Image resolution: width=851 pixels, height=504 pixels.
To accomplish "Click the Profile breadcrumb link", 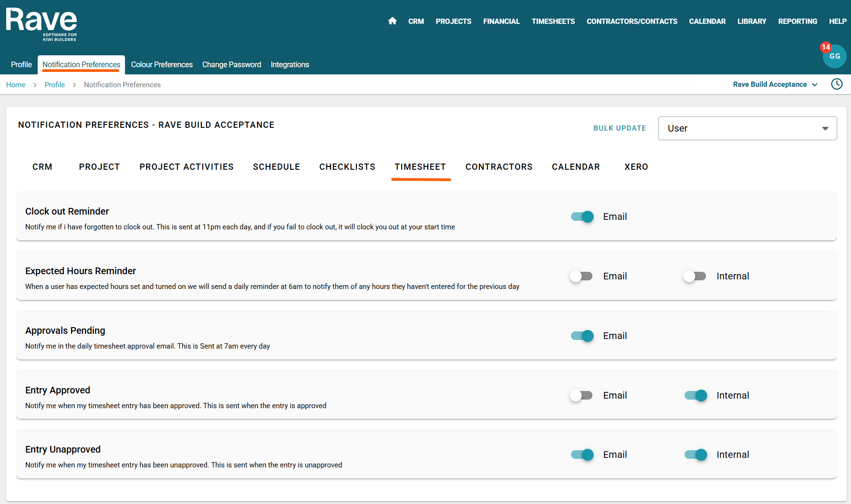I will pyautogui.click(x=54, y=85).
